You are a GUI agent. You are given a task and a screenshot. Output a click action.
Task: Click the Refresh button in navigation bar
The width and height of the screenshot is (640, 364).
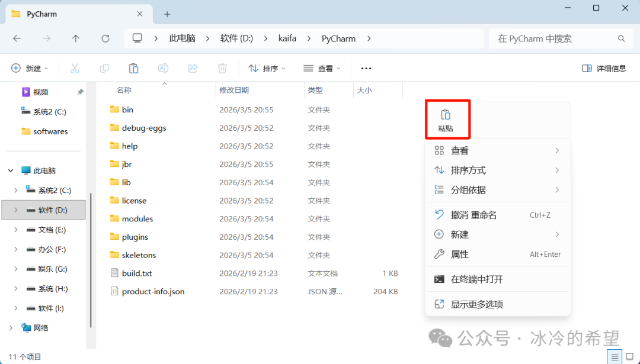click(105, 38)
